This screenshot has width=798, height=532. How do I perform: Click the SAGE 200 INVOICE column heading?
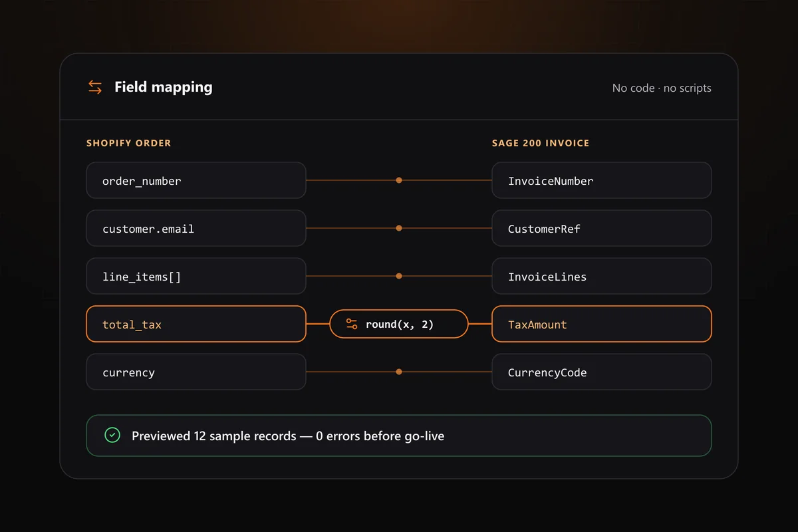541,143
